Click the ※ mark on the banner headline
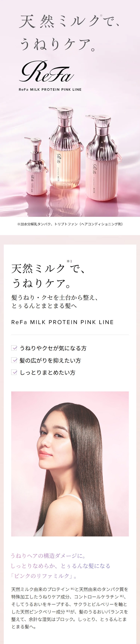This screenshot has width=140, height=644. [101, 16]
